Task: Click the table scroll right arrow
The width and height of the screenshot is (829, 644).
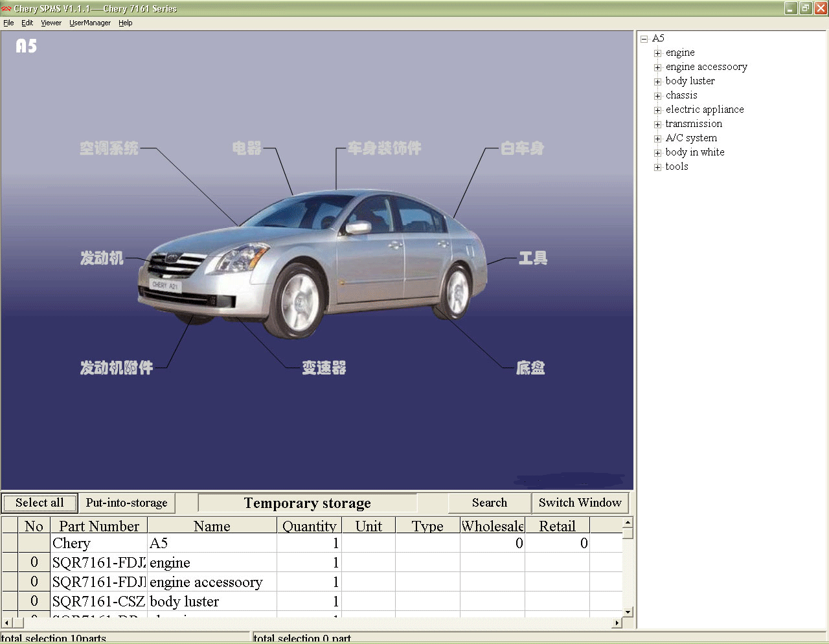Action: click(x=617, y=623)
